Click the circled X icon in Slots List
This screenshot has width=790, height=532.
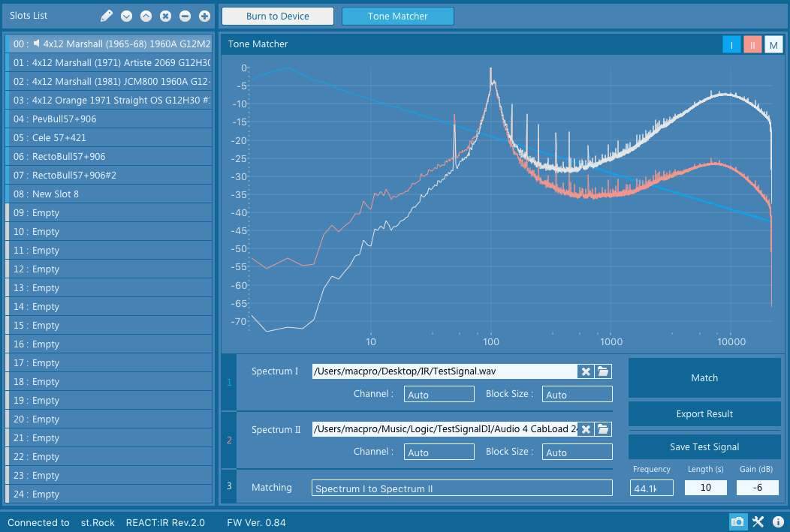click(x=165, y=16)
